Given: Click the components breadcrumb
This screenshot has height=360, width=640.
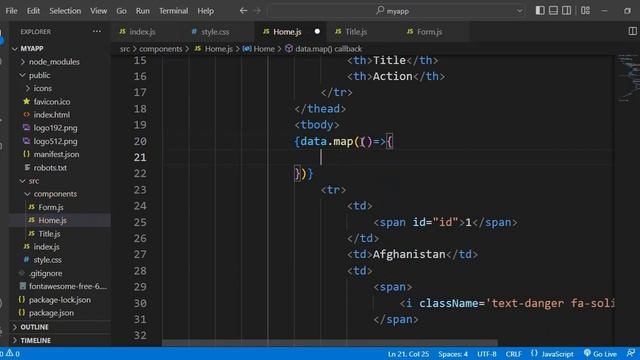Looking at the screenshot, I should click(161, 49).
